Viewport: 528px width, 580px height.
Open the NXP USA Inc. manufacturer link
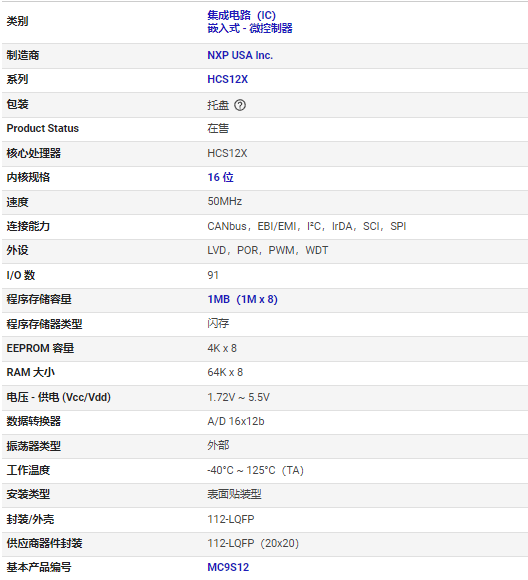pos(240,55)
